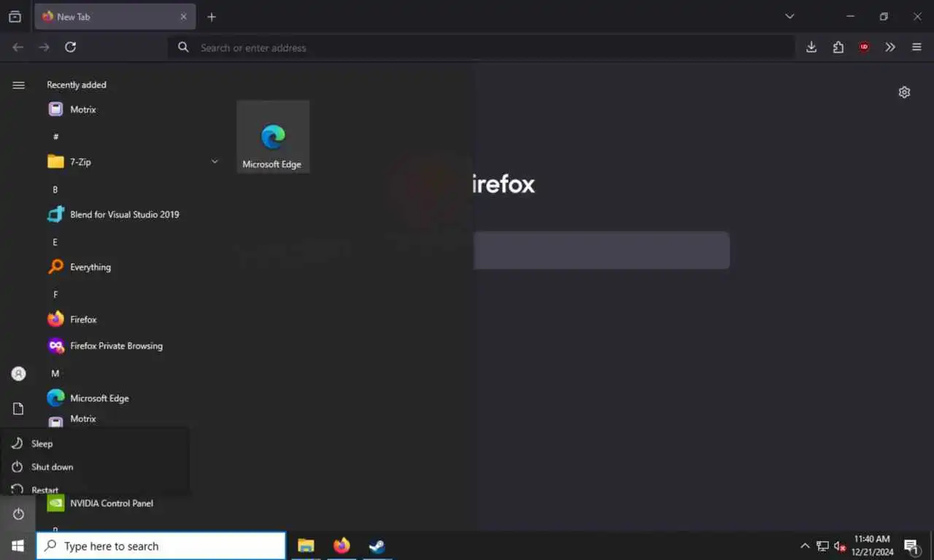Open a new tab with the plus button
934x560 pixels.
pyautogui.click(x=212, y=17)
